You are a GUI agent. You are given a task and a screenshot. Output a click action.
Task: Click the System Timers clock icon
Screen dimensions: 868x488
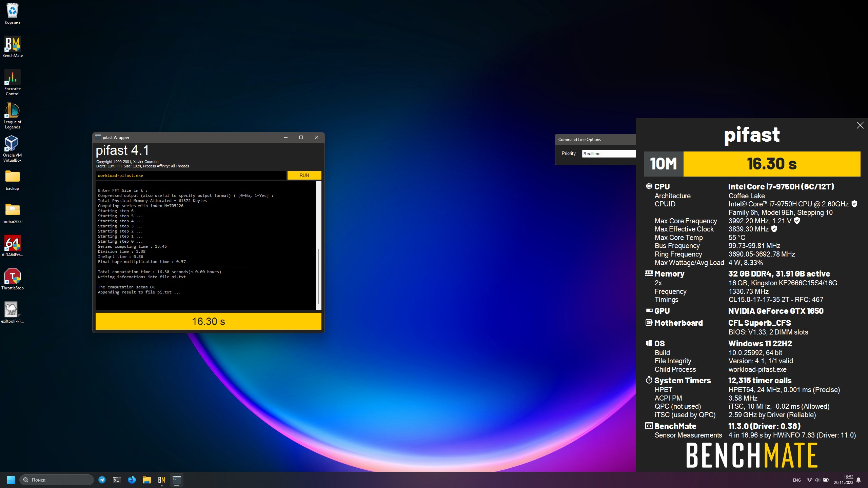click(x=649, y=380)
